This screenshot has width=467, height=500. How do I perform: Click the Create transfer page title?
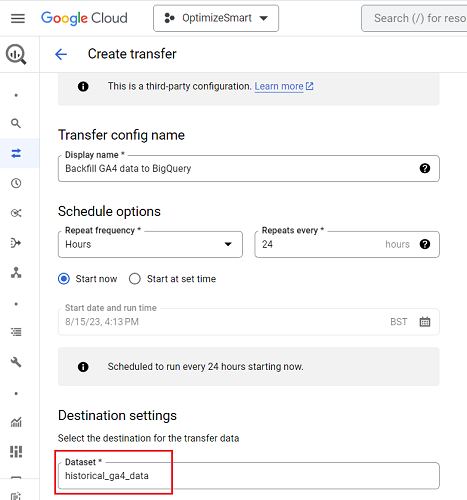click(x=132, y=54)
